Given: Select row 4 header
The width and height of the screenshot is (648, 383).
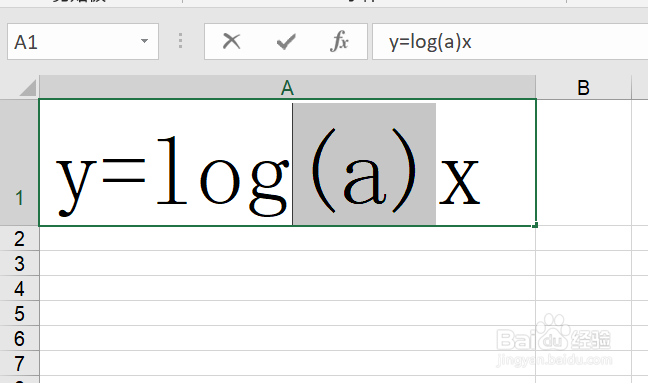Looking at the screenshot, I should point(19,288).
